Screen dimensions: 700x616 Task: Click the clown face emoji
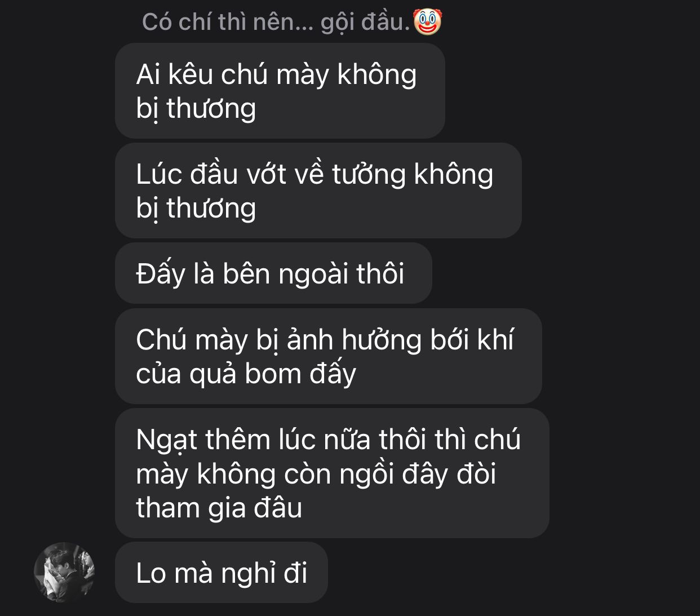click(428, 22)
